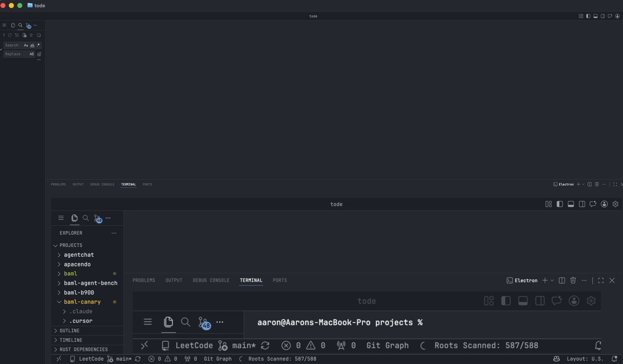Toggle secondary sidebar in middle window title bar
Screen dimensions: 623x364
tap(582, 204)
